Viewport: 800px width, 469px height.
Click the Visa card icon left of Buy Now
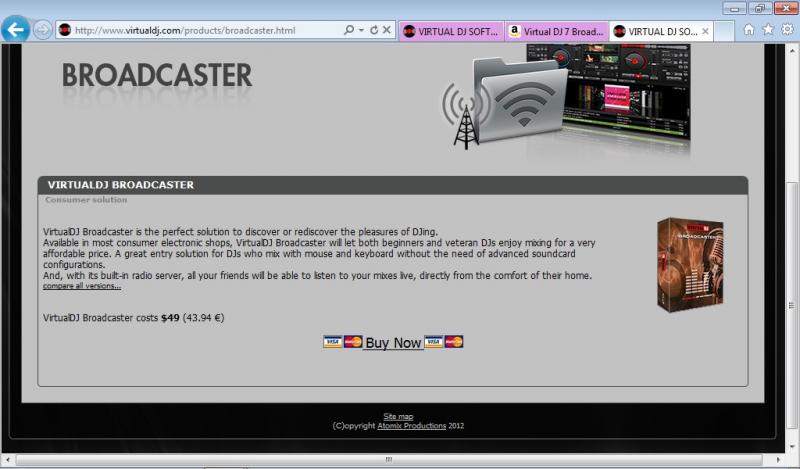(332, 341)
